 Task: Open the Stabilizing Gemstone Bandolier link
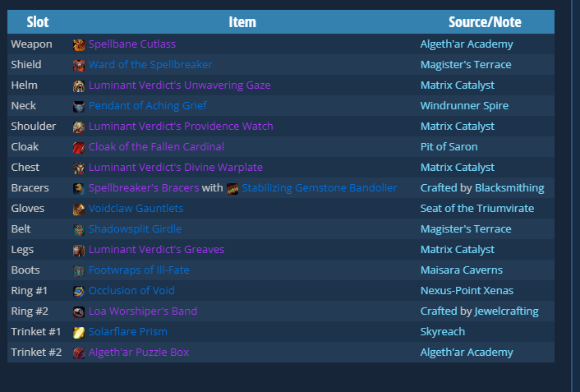pos(320,187)
